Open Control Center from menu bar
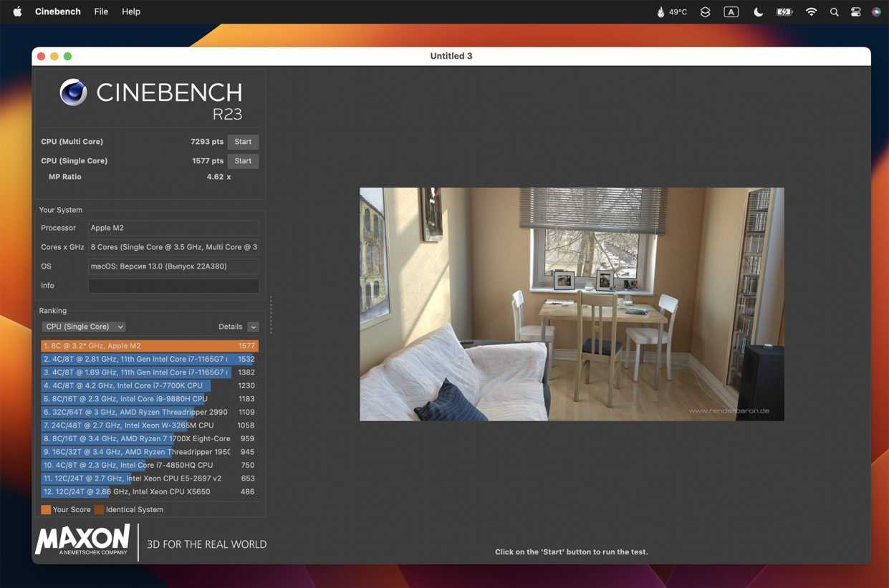 point(855,11)
